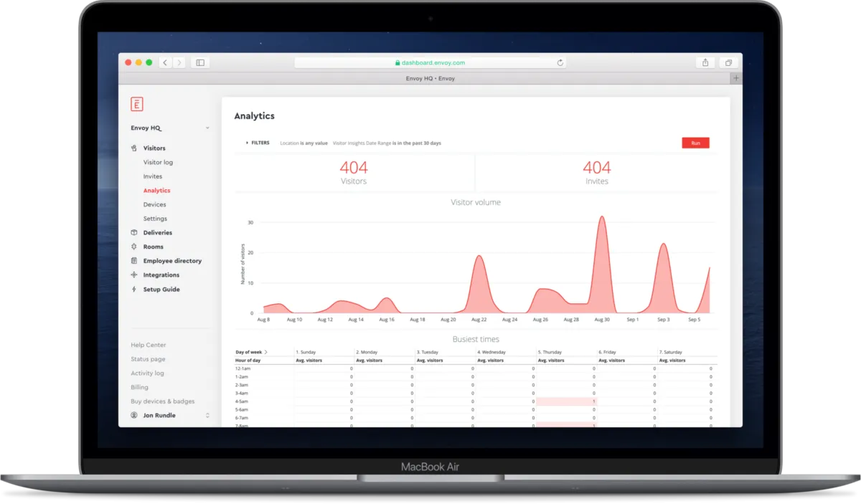
Task: Open the Visitor log page
Action: [x=158, y=163]
